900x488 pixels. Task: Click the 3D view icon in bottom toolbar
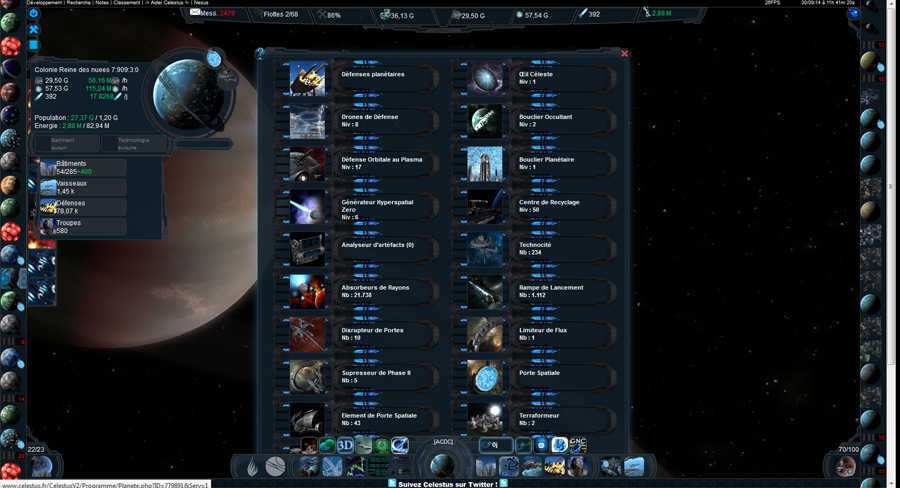click(x=345, y=445)
